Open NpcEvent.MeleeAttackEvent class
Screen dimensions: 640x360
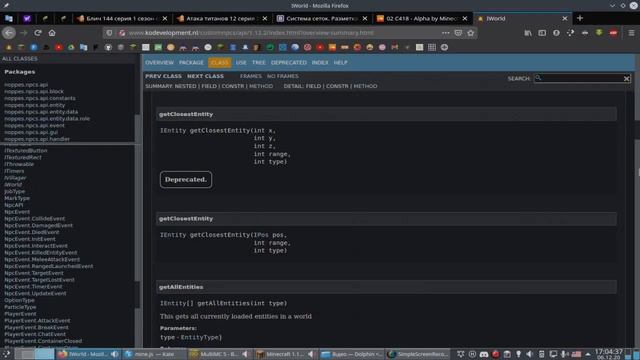(42, 259)
